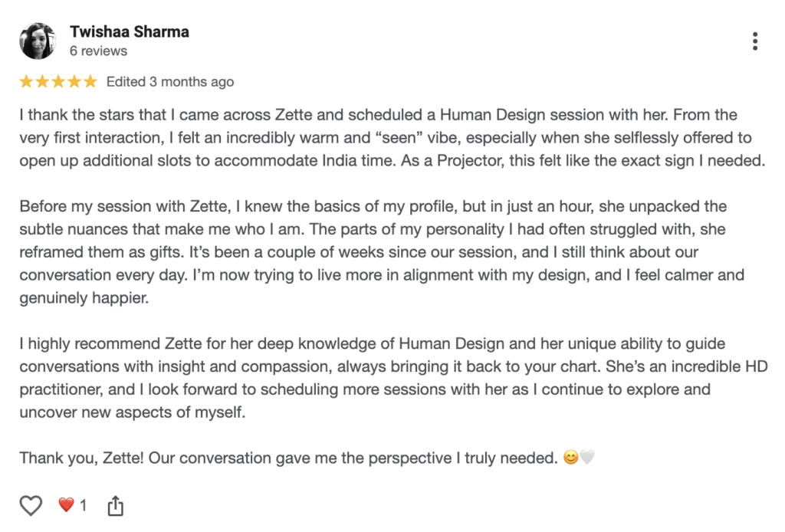Click the reaction count number 1

tap(83, 505)
